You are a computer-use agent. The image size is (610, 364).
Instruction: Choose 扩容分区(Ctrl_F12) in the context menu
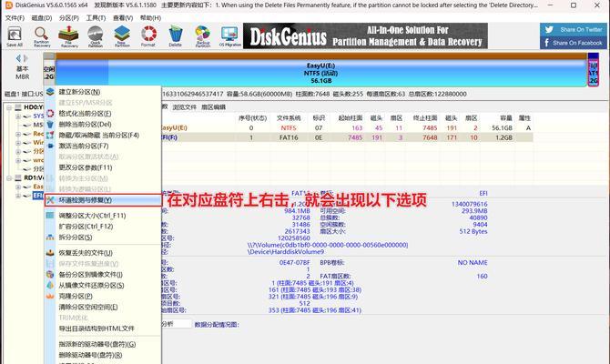click(x=103, y=227)
